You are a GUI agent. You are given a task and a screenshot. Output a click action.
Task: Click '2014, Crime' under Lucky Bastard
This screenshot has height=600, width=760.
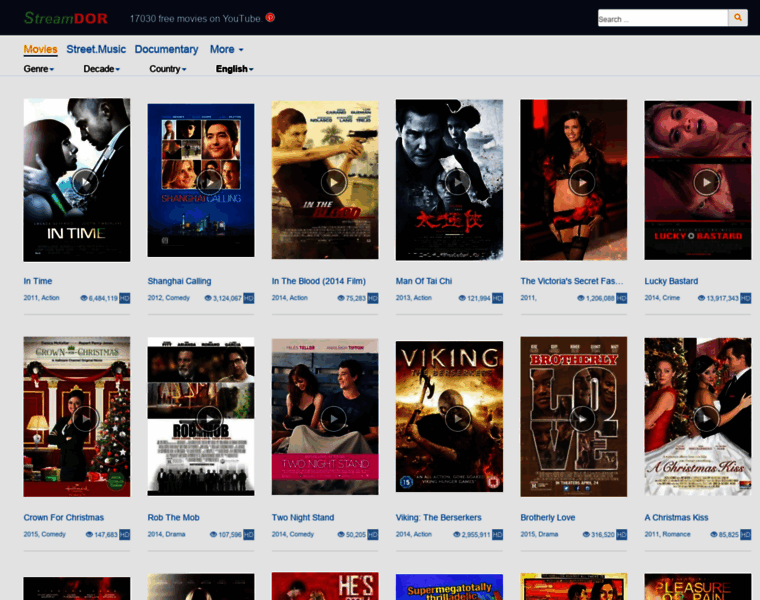click(x=662, y=298)
